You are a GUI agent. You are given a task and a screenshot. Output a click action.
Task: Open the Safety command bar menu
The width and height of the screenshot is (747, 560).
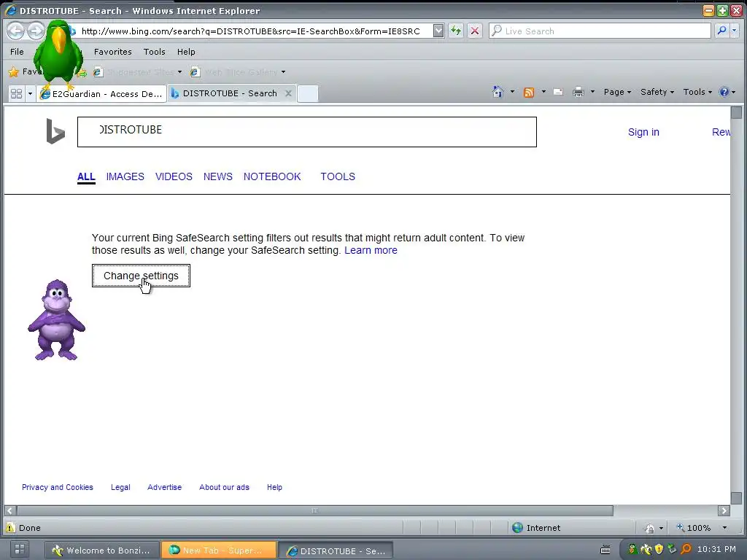pyautogui.click(x=657, y=92)
